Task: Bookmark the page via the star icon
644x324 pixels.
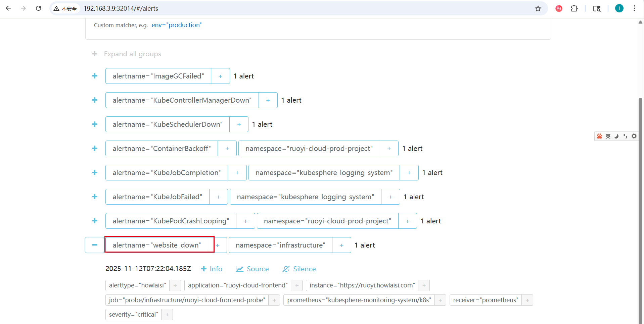Action: [x=538, y=8]
